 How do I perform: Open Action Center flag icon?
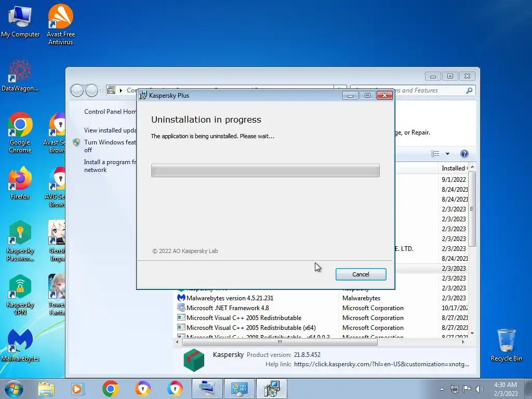tap(467, 389)
